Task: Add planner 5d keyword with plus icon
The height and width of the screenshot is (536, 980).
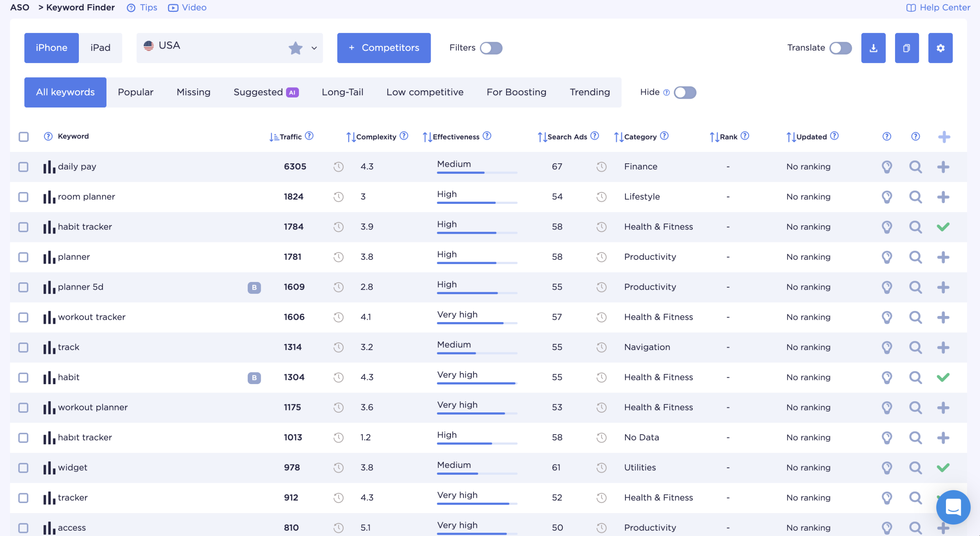Action: click(x=943, y=287)
